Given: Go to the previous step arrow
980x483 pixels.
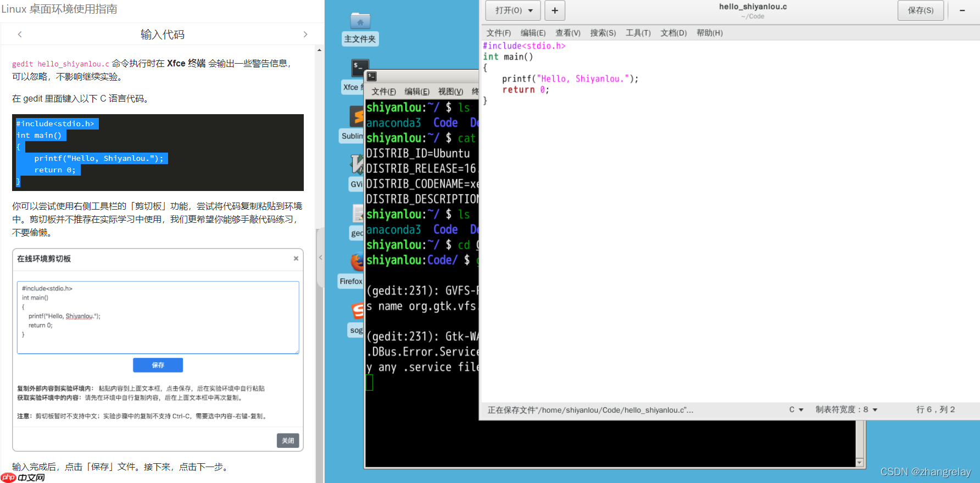Looking at the screenshot, I should pos(20,35).
